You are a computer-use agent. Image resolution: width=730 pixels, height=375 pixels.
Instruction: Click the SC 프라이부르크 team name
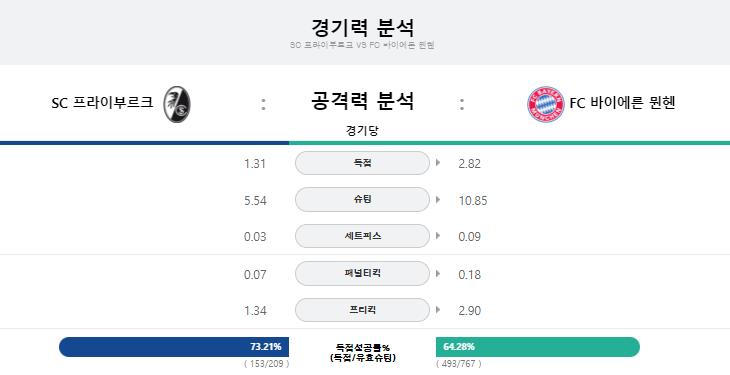point(102,102)
